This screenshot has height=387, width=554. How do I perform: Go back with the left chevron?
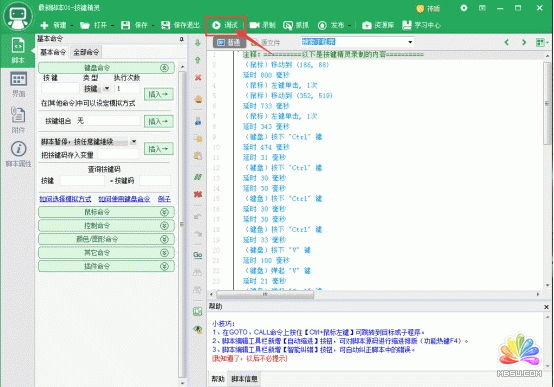pyautogui.click(x=507, y=42)
